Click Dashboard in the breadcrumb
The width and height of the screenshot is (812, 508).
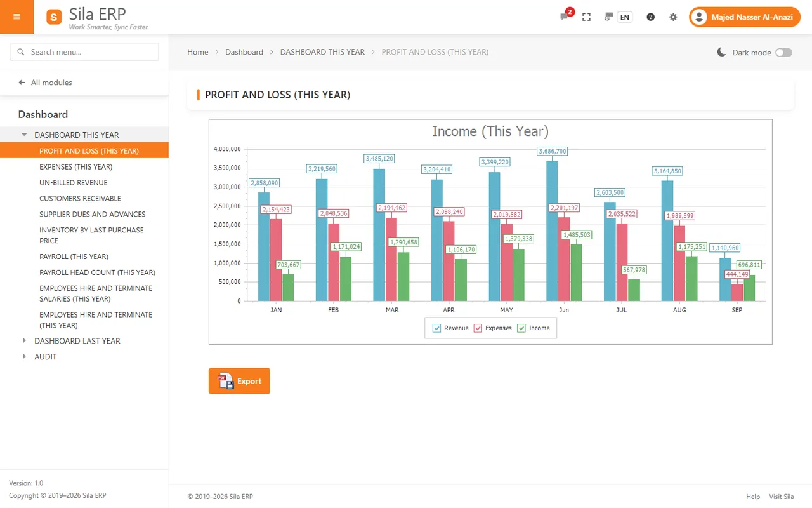point(244,52)
